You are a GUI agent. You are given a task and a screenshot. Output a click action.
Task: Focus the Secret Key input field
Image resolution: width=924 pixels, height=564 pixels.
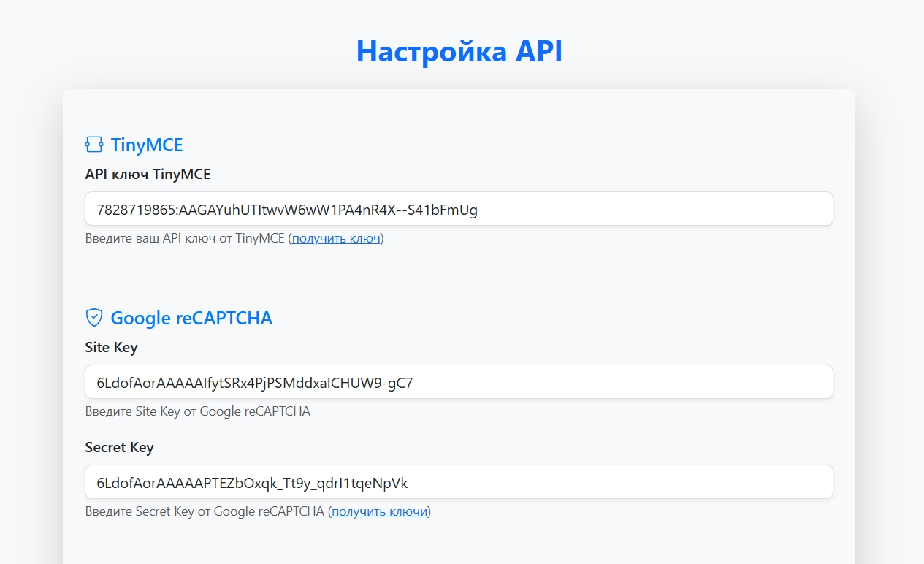tap(459, 481)
